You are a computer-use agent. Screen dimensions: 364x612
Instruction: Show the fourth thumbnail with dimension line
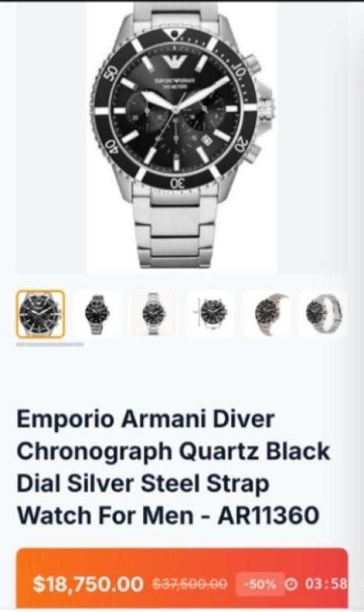click(x=211, y=314)
